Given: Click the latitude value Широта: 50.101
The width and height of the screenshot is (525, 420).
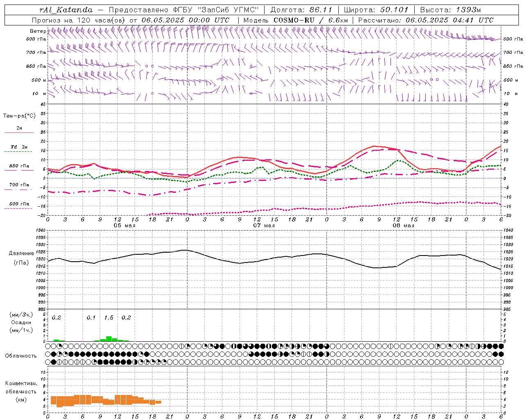Looking at the screenshot, I should click(x=376, y=10).
